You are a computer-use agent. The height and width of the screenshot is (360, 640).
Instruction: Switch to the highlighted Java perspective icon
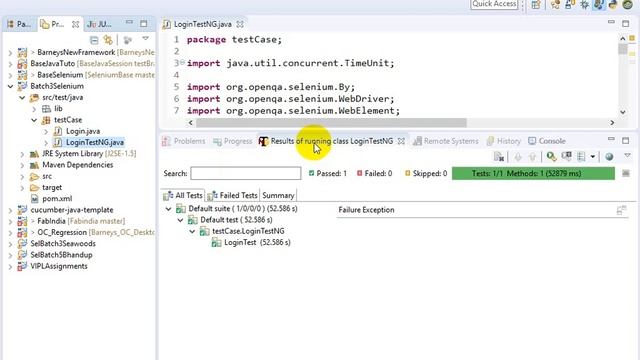click(x=599, y=5)
